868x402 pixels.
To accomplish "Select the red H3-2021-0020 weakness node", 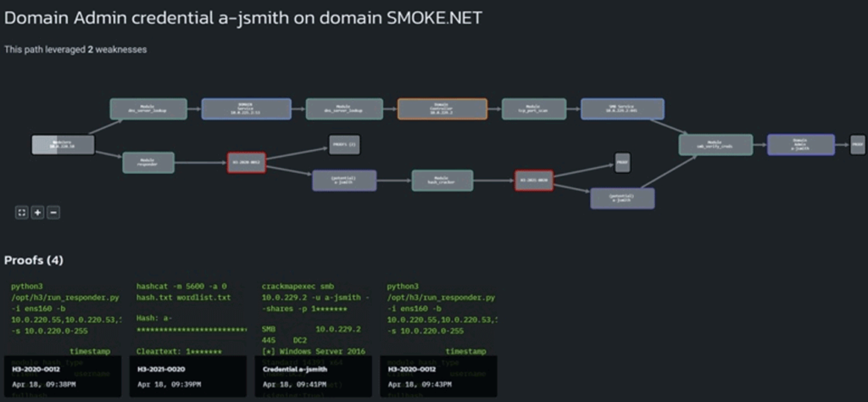I will pos(534,180).
